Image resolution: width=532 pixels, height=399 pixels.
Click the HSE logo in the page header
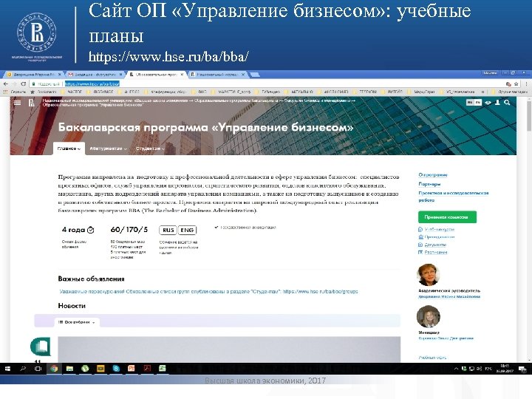click(x=32, y=103)
